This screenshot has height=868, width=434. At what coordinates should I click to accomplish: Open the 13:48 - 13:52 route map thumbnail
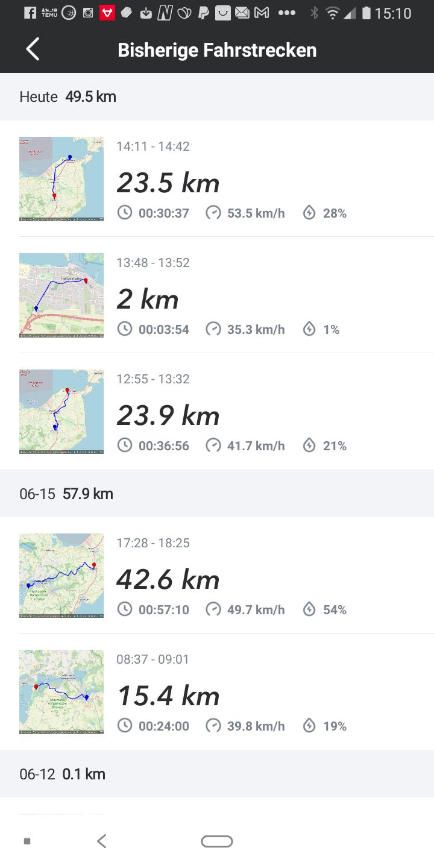click(x=61, y=295)
